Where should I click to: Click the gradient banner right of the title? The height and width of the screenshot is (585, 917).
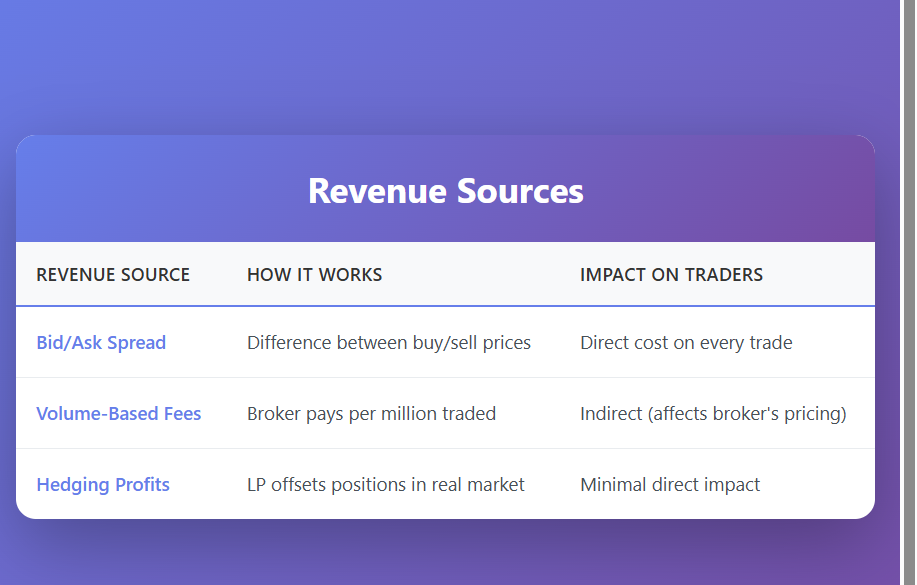point(730,190)
